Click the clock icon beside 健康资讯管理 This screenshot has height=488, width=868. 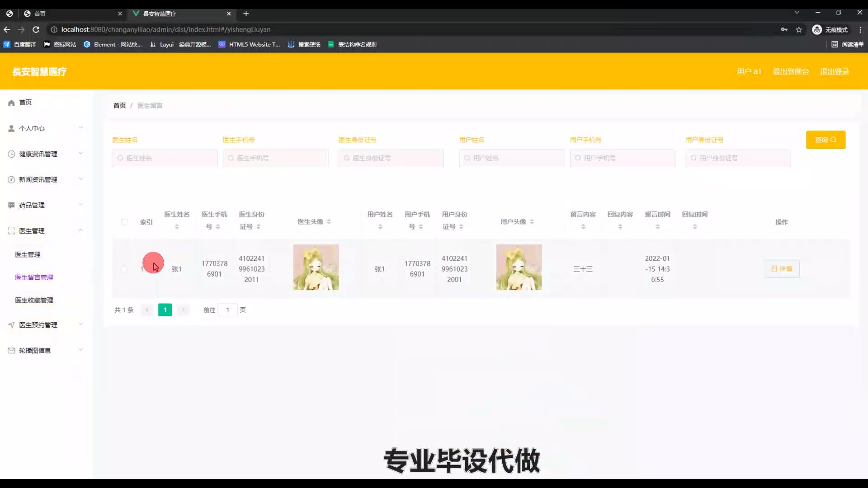(x=11, y=154)
